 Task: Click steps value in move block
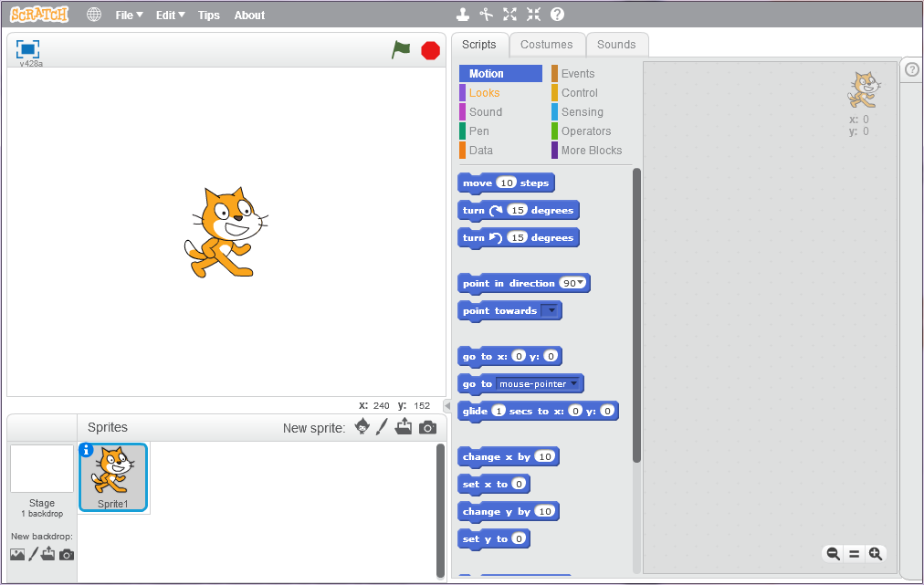pos(506,183)
